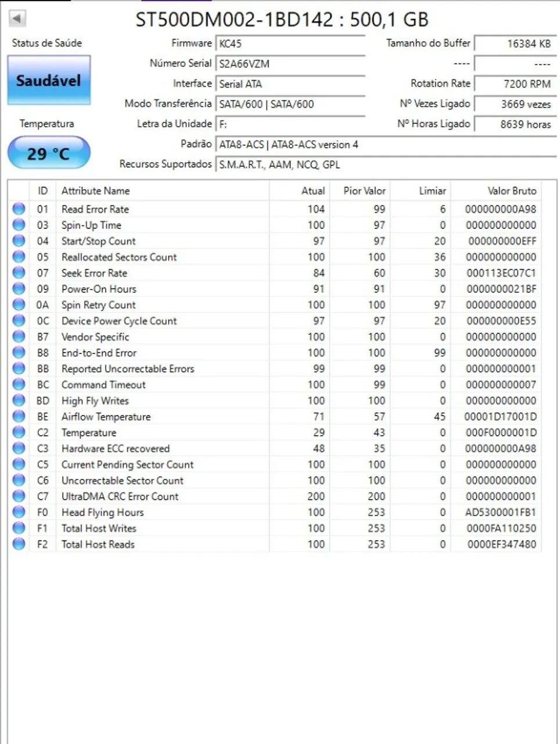Click the Saudável health status button
The width and height of the screenshot is (560, 744).
coord(49,80)
